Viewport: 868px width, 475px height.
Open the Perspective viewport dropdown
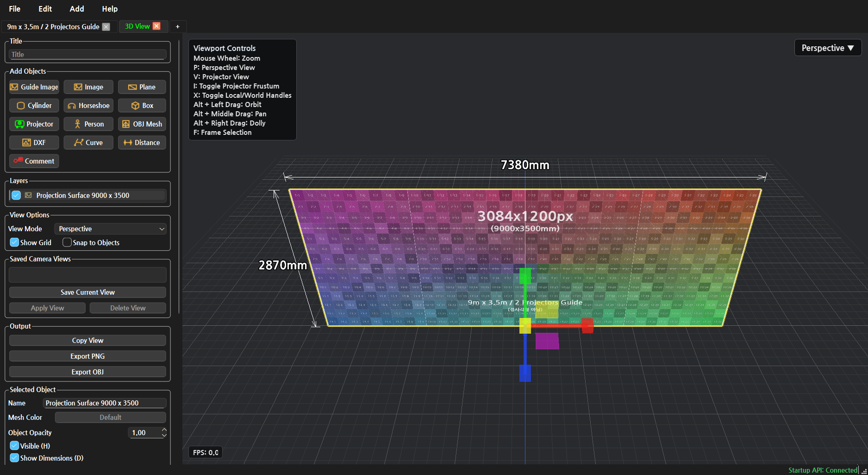pyautogui.click(x=828, y=48)
